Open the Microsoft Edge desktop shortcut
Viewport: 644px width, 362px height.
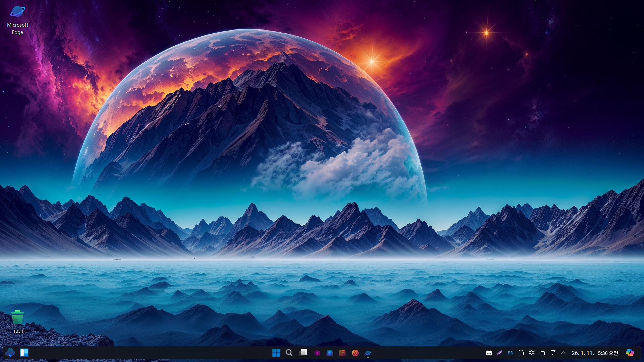[x=17, y=20]
